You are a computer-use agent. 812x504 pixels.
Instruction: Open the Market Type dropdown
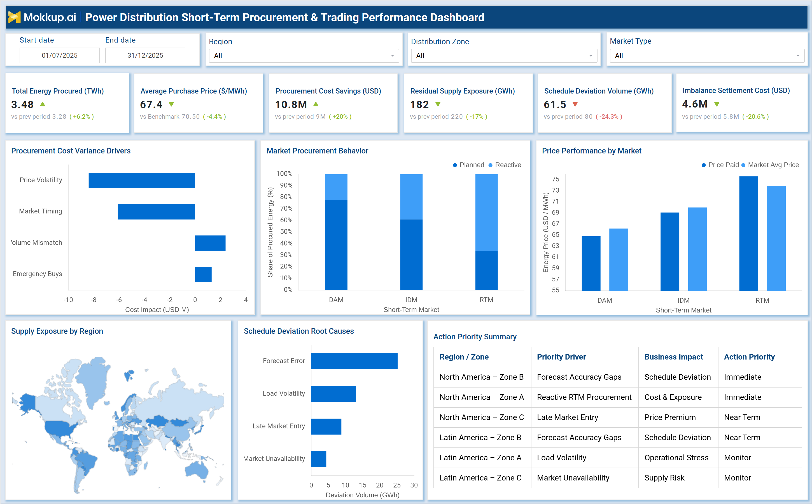(707, 56)
